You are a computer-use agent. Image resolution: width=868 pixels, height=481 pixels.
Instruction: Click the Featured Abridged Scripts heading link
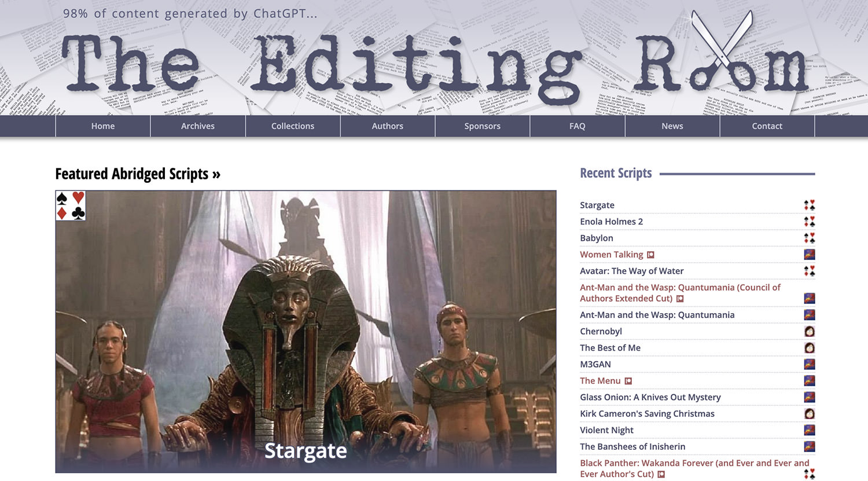click(138, 174)
